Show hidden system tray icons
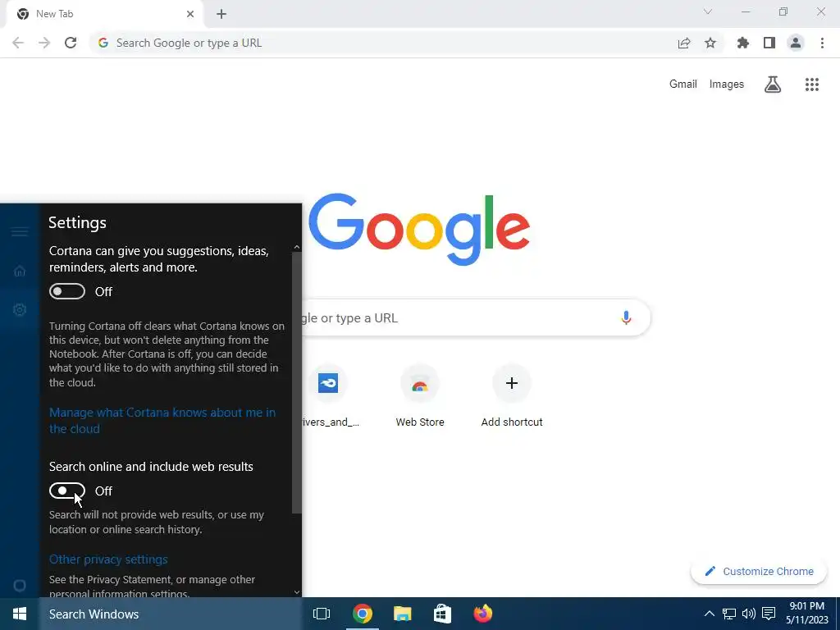 pos(709,614)
